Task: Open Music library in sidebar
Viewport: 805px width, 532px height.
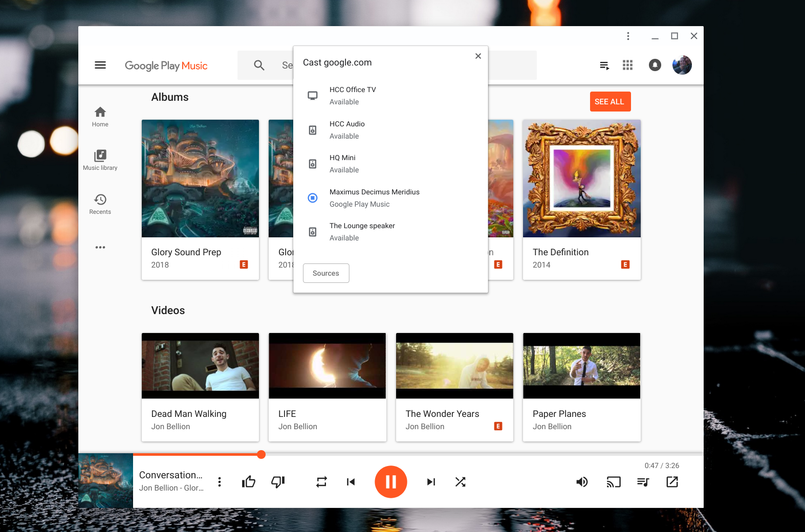Action: coord(100,160)
